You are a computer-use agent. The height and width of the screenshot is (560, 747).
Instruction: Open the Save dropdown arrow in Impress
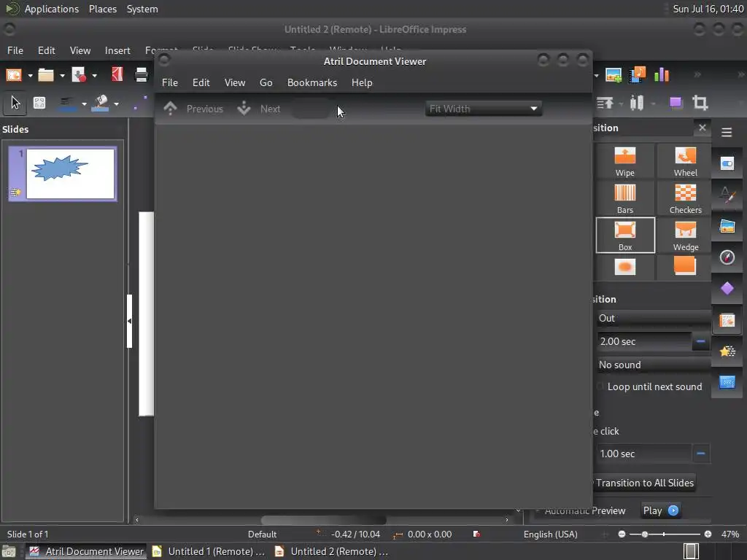click(94, 75)
